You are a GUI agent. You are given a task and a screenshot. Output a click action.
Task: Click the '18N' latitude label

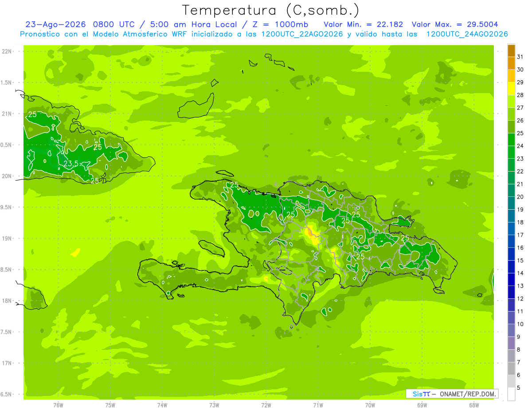pyautogui.click(x=7, y=301)
